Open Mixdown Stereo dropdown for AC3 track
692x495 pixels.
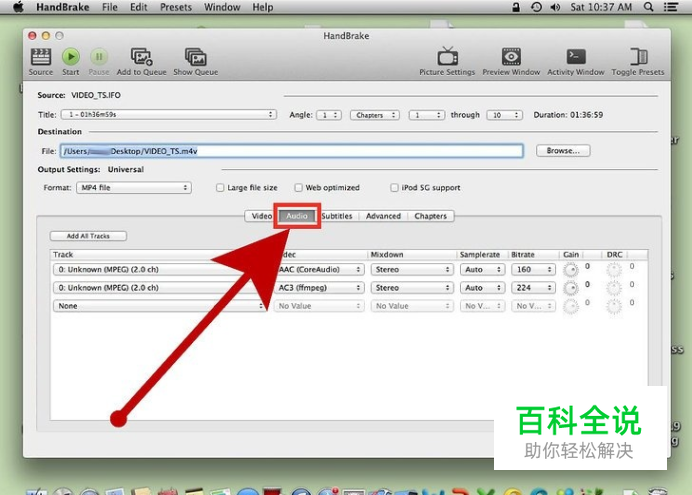[412, 288]
